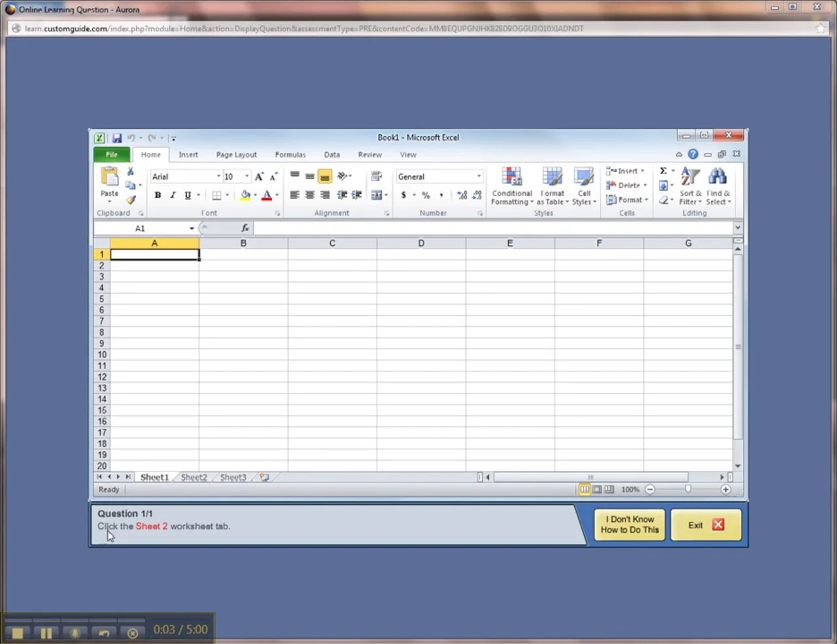The width and height of the screenshot is (837, 644).
Task: Click the Save icon in Quick Access toolbar
Action: [117, 138]
